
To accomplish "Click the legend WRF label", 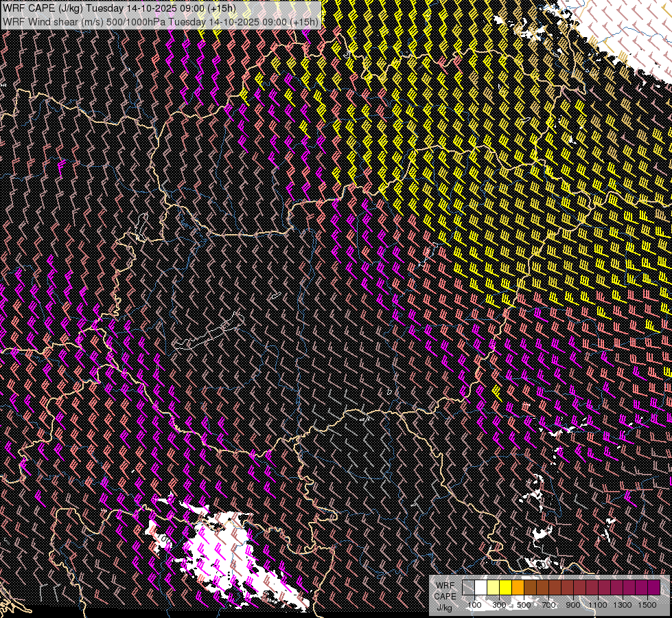I will [445, 586].
